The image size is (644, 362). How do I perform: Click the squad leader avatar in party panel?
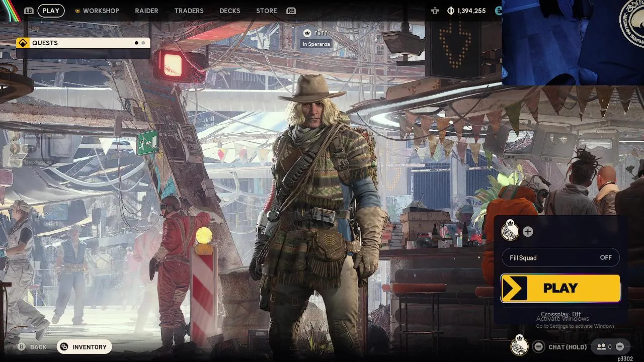point(510,230)
